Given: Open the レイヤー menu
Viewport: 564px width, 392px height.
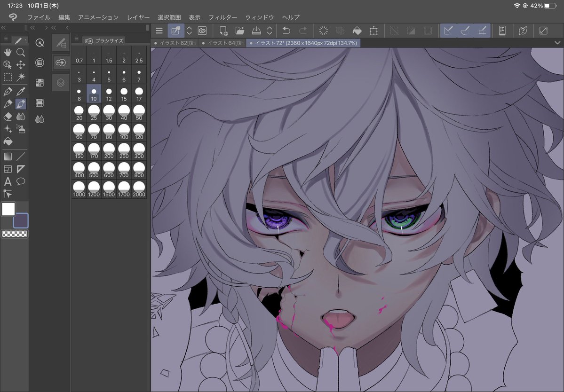Looking at the screenshot, I should [x=138, y=17].
